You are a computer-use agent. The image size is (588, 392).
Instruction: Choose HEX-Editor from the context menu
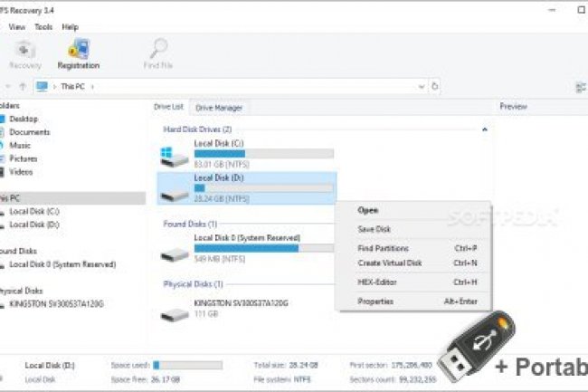(x=376, y=282)
